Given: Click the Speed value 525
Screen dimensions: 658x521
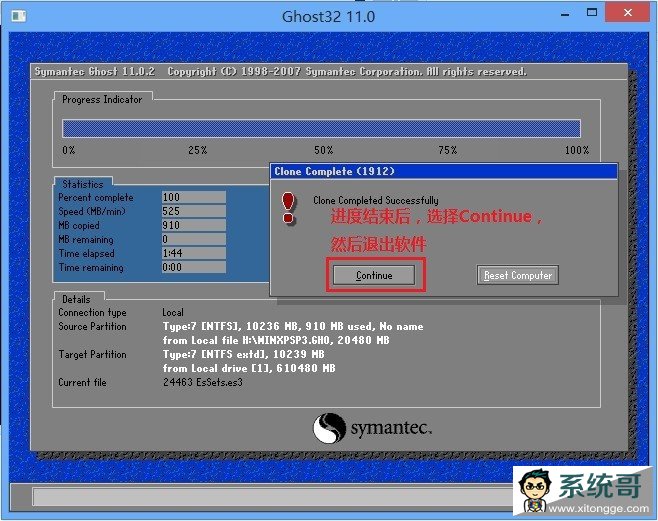Looking at the screenshot, I should coord(194,211).
